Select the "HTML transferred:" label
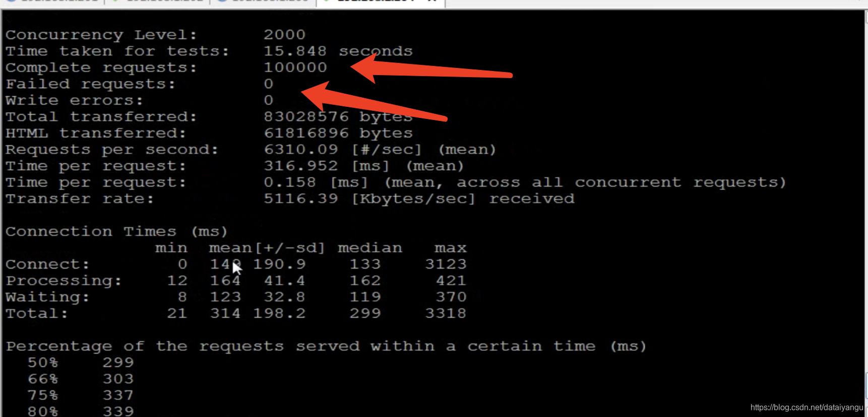The width and height of the screenshot is (868, 417). pyautogui.click(x=96, y=133)
